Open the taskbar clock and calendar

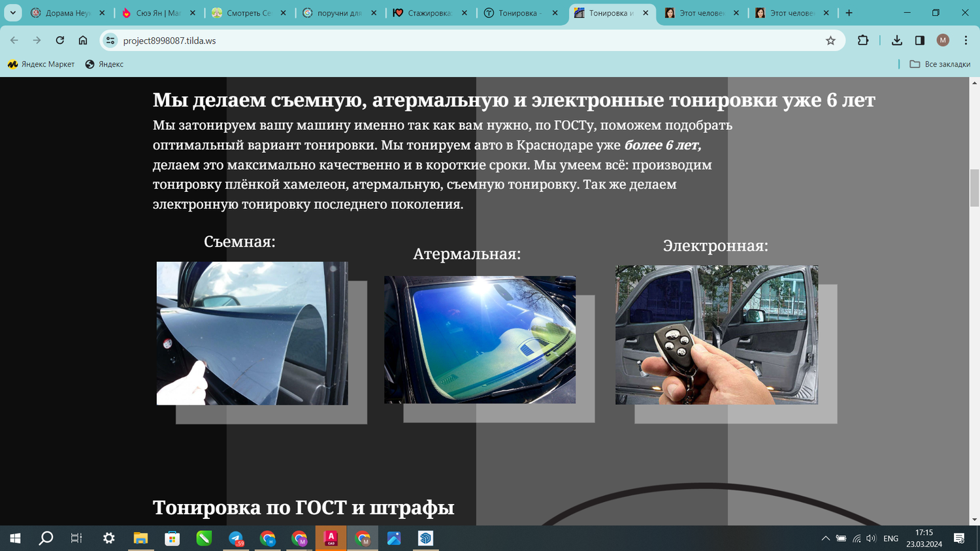point(924,538)
